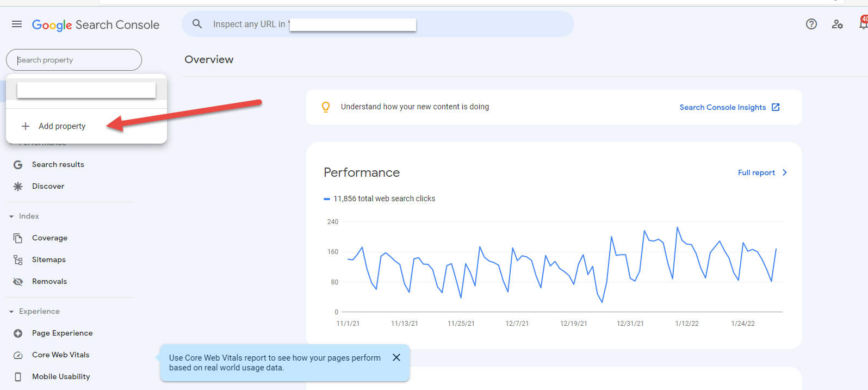Click the Google G icon for Search results
Viewport: 868px width, 390px height.
click(x=18, y=164)
